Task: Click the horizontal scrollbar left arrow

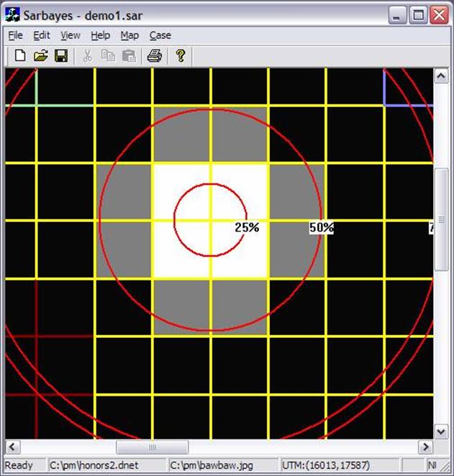Action: 12,447
